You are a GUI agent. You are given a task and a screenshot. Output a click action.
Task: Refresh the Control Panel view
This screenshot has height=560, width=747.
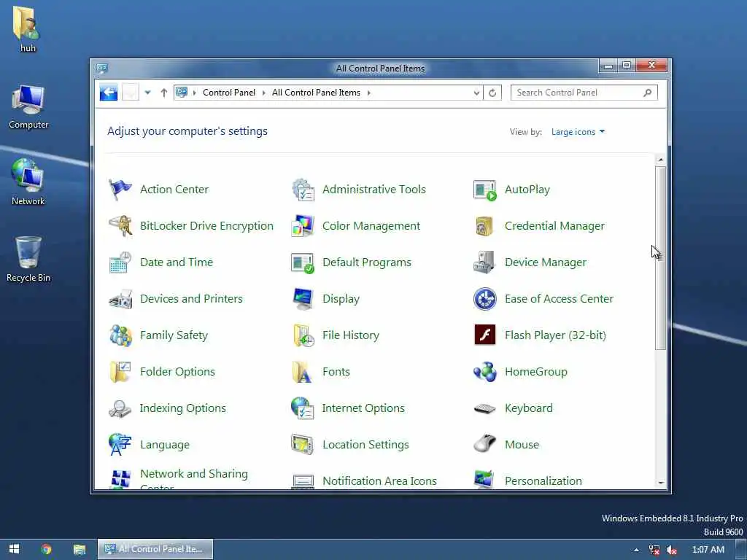point(492,93)
